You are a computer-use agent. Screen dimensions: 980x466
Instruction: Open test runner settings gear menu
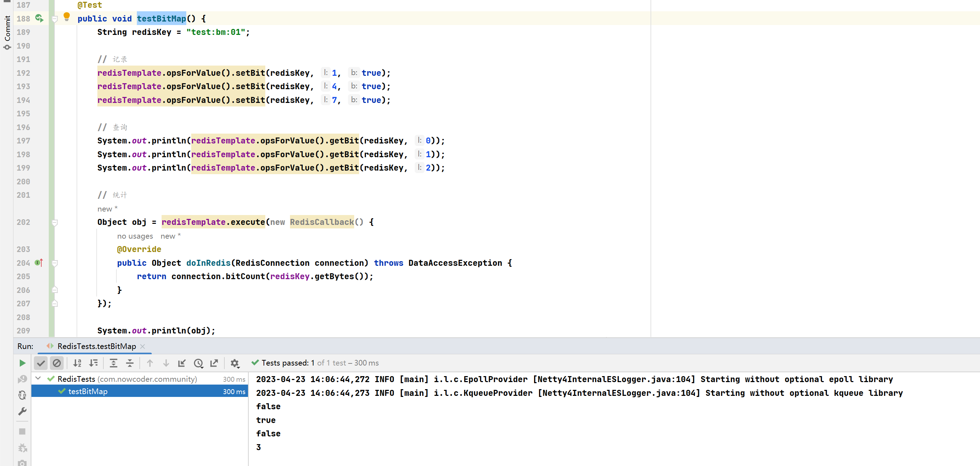point(235,363)
